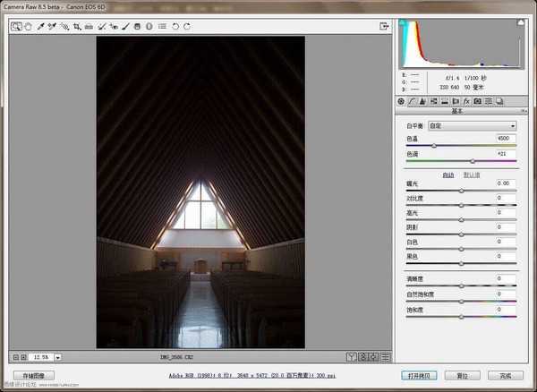
Task: Open the zoom level 12.5% dropdown
Action: (x=55, y=356)
